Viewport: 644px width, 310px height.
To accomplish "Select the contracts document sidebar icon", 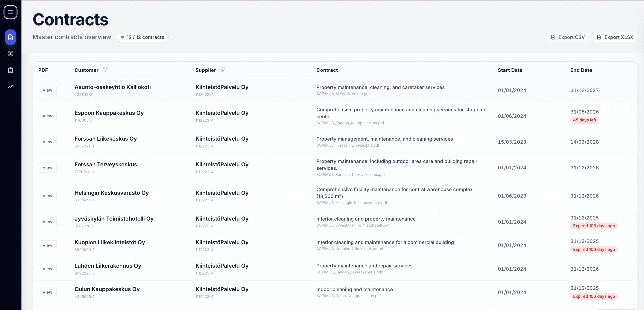I will click(x=11, y=37).
